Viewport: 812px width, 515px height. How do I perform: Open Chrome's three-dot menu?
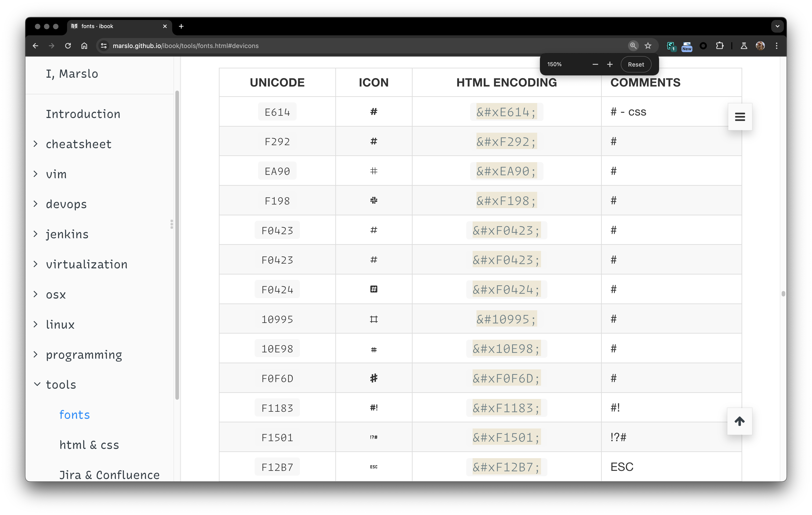(777, 46)
